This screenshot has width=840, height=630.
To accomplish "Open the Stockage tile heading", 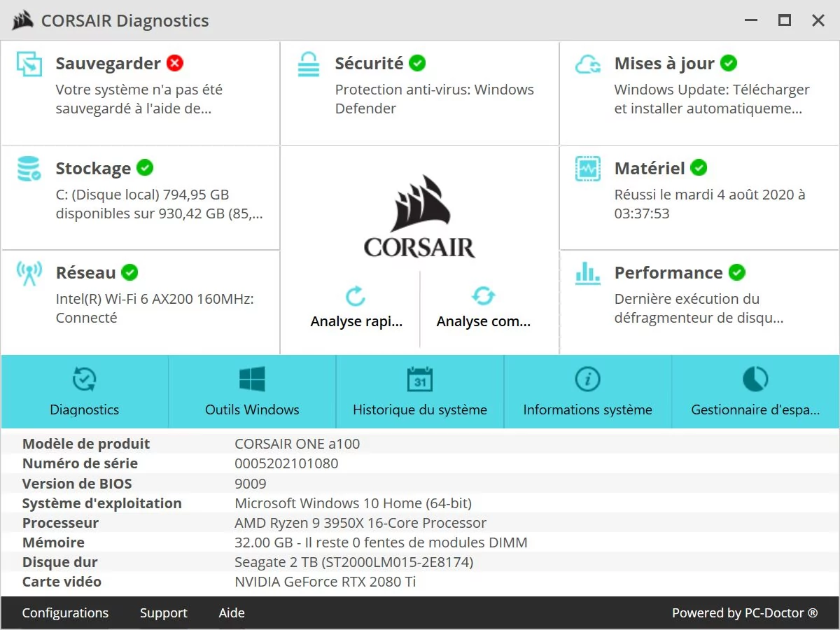I will tap(93, 169).
